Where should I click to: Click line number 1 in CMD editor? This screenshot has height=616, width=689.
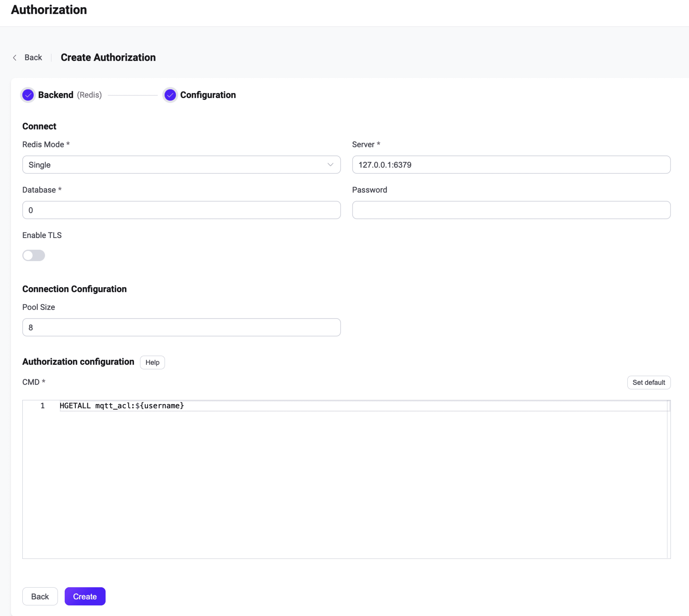click(x=43, y=406)
